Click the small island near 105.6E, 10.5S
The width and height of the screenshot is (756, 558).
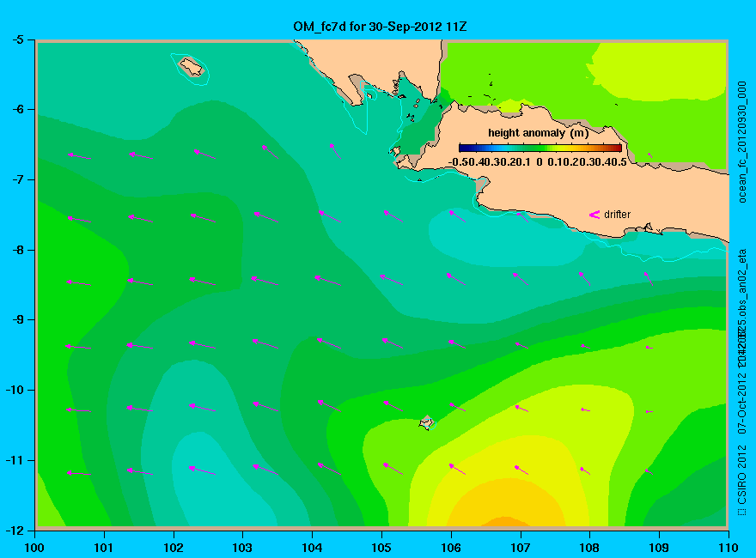[427, 422]
